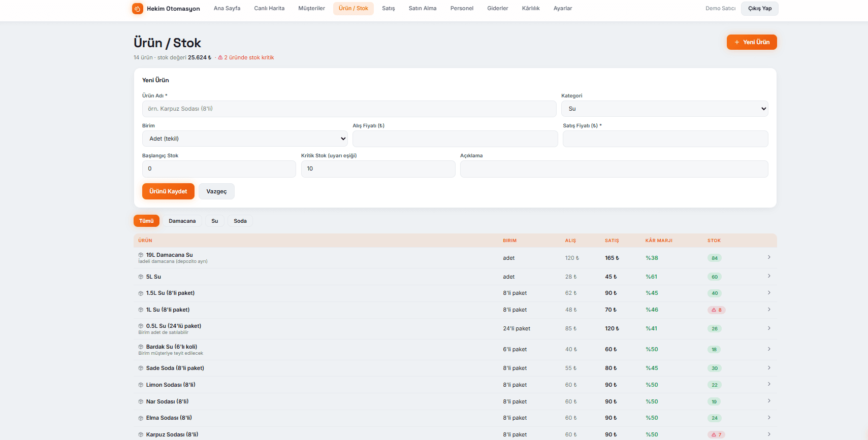Click the Satış Fiyatı input field
Viewport: 868px width, 440px height.
pos(665,139)
